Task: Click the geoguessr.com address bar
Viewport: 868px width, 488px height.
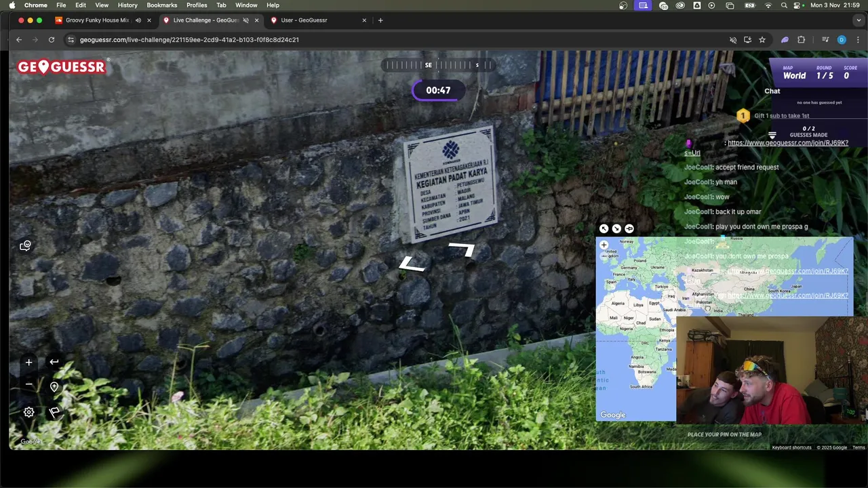Action: pos(189,40)
